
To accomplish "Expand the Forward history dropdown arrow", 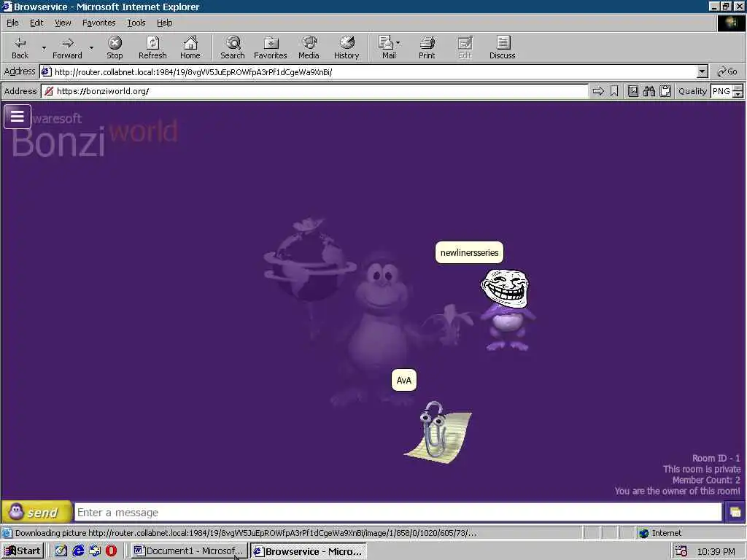I will [91, 47].
